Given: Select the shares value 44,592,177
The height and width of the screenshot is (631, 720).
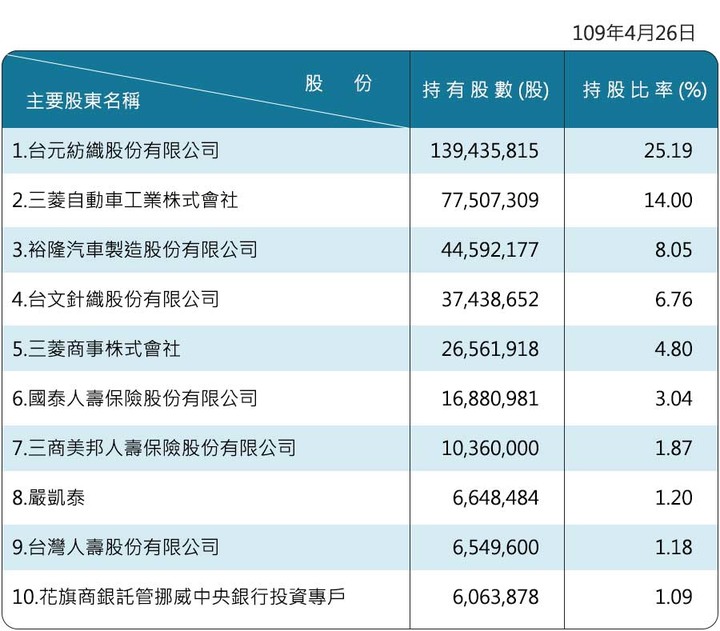Looking at the screenshot, I should coord(490,250).
